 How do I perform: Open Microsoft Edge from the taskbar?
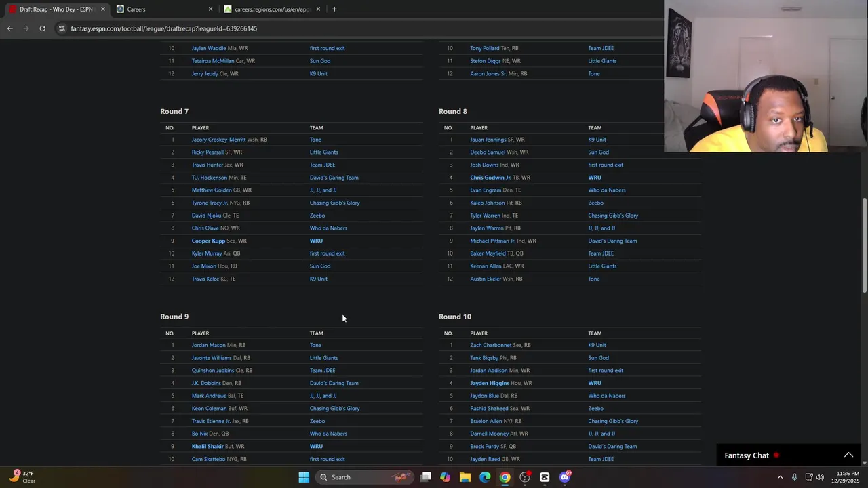[485, 477]
